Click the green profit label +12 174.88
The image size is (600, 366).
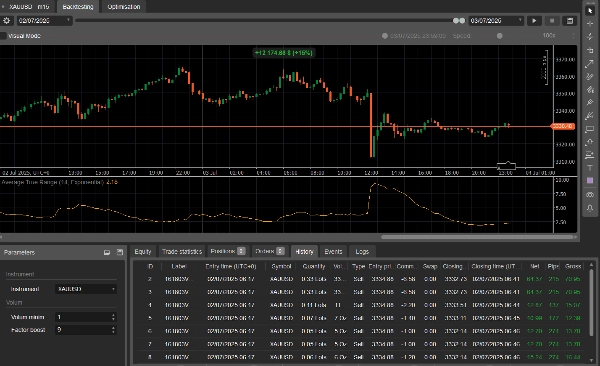pyautogui.click(x=284, y=53)
